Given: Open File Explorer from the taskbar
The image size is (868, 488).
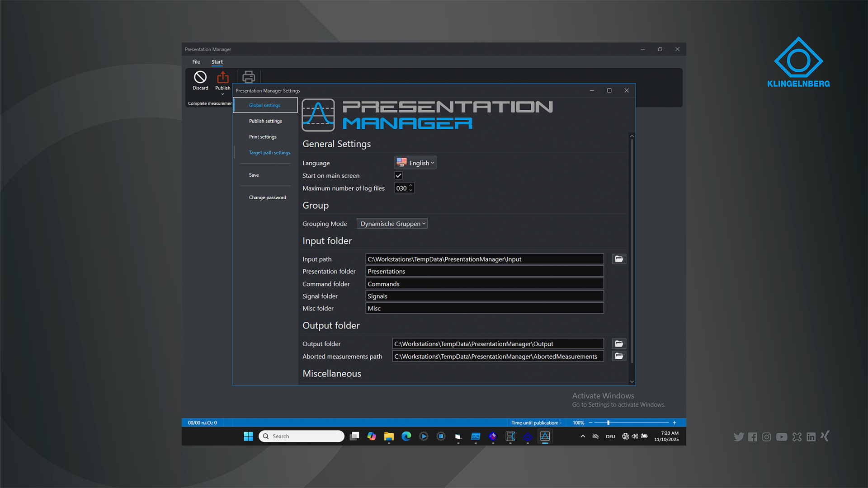Looking at the screenshot, I should [x=389, y=436].
